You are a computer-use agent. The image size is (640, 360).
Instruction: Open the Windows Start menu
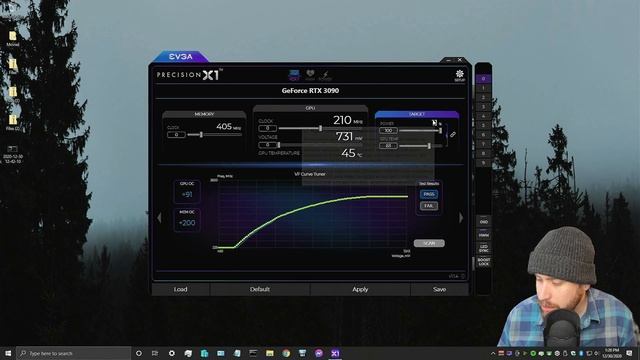8,353
